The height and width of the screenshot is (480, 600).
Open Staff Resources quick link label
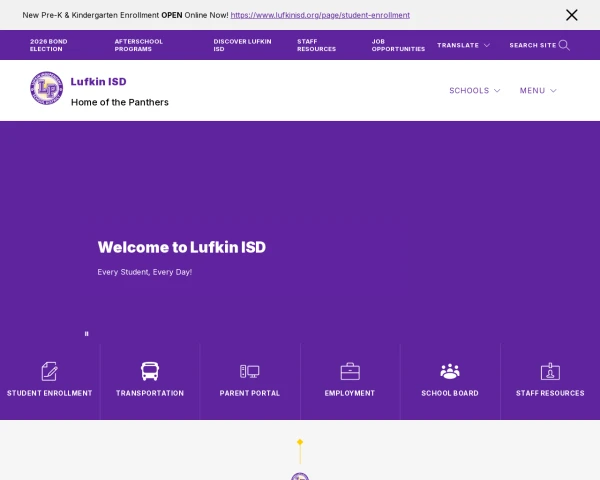[550, 393]
